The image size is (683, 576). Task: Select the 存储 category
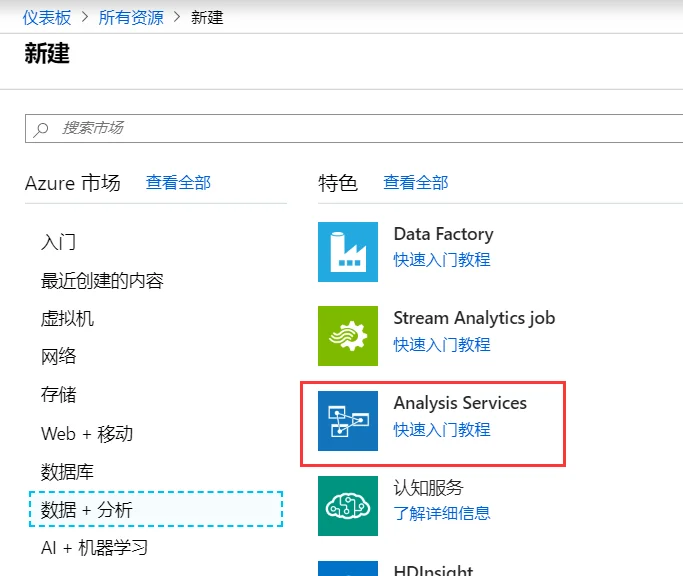point(58,395)
